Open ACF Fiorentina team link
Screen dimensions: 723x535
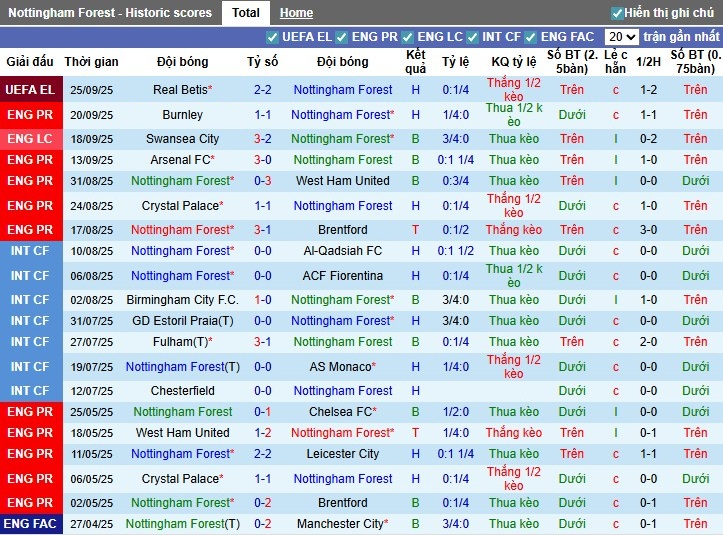pos(343,276)
